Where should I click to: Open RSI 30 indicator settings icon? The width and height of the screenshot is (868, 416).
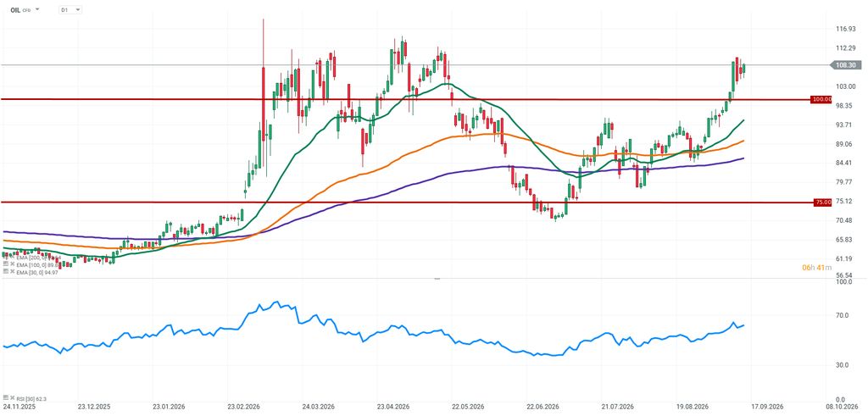pyautogui.click(x=6, y=397)
